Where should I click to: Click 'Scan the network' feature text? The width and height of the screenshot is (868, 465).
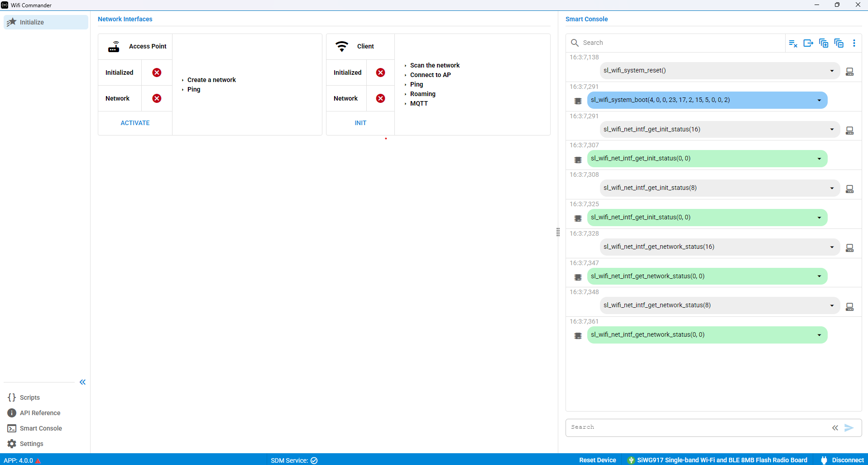click(435, 65)
